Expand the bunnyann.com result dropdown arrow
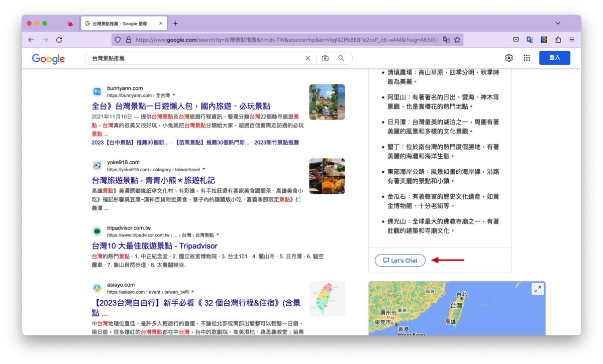603x364 pixels. coord(174,95)
